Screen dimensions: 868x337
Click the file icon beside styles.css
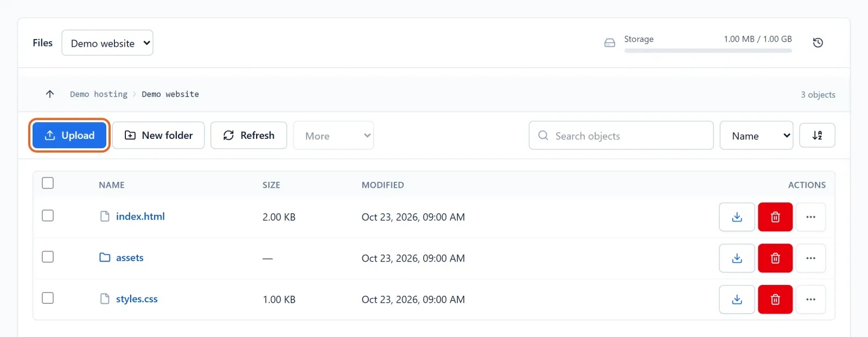105,299
